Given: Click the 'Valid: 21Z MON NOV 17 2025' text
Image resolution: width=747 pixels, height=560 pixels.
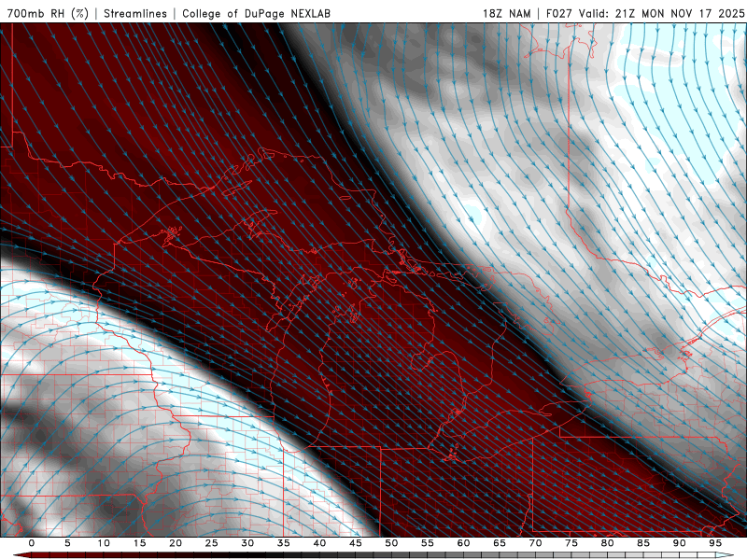Looking at the screenshot, I should (661, 13).
